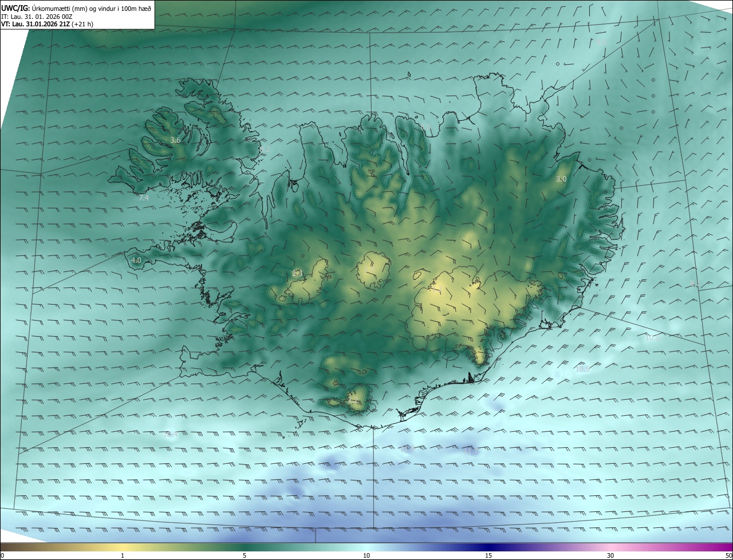Click the 8.2 value label on the map
This screenshot has height=560, width=733.
tap(265, 149)
